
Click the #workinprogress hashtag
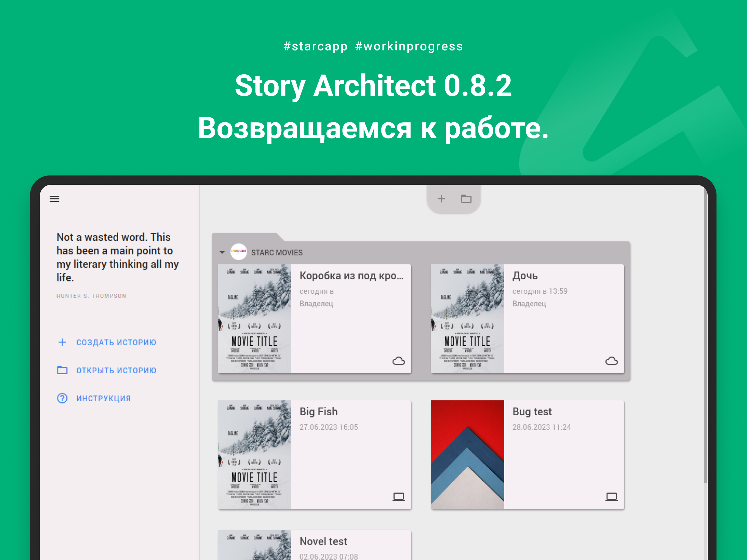tap(409, 46)
